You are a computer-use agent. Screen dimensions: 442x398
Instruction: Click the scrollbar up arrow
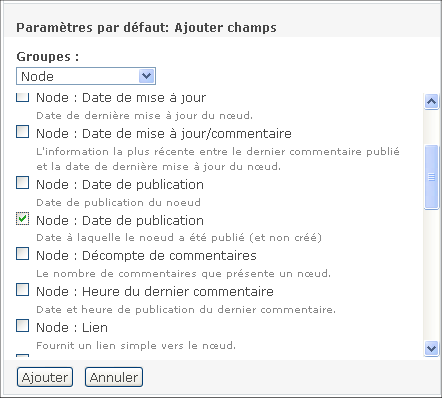click(x=431, y=101)
